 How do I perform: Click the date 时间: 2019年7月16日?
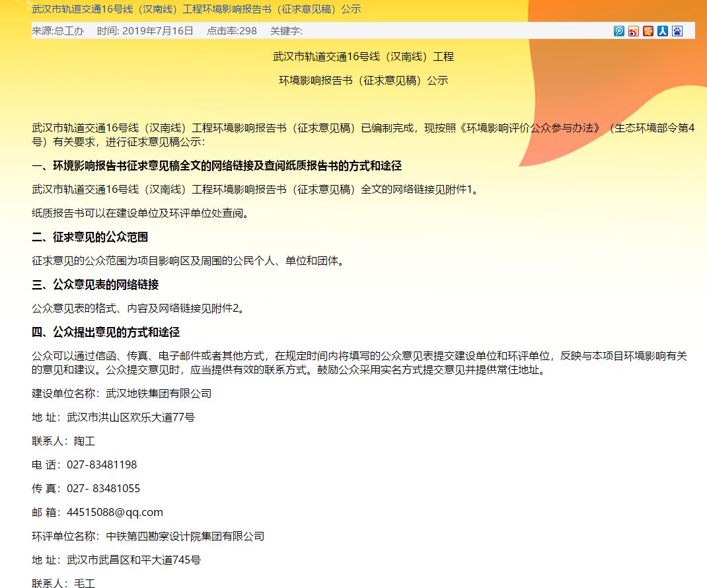145,30
